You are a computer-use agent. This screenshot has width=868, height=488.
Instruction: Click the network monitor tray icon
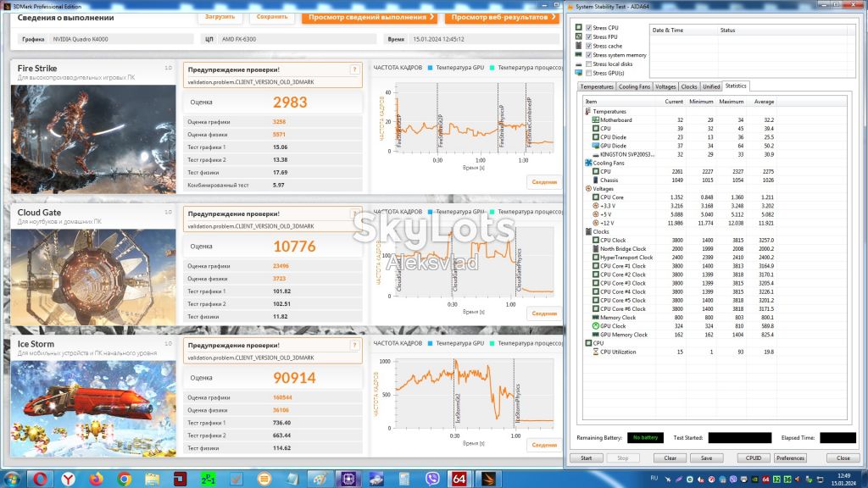pyautogui.click(x=821, y=480)
